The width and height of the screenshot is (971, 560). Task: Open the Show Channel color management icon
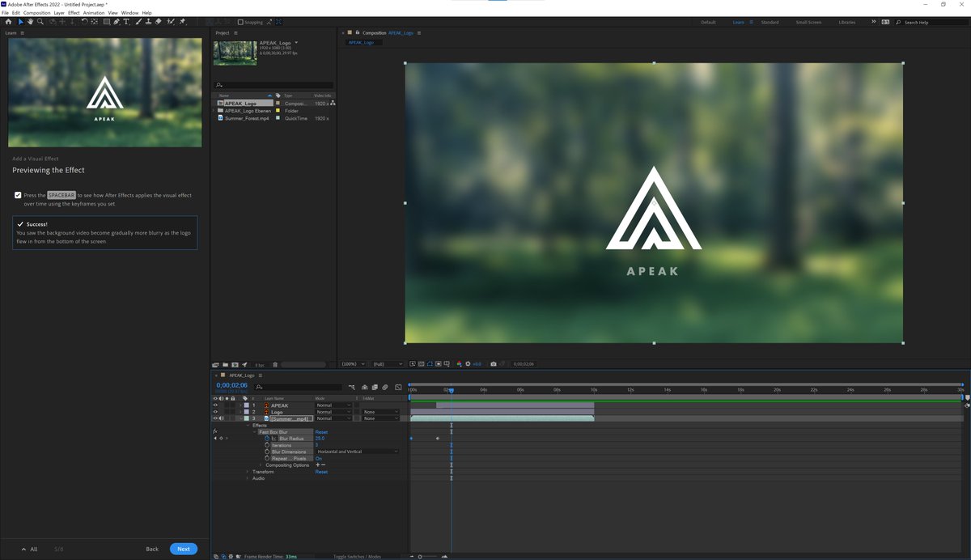(x=459, y=364)
